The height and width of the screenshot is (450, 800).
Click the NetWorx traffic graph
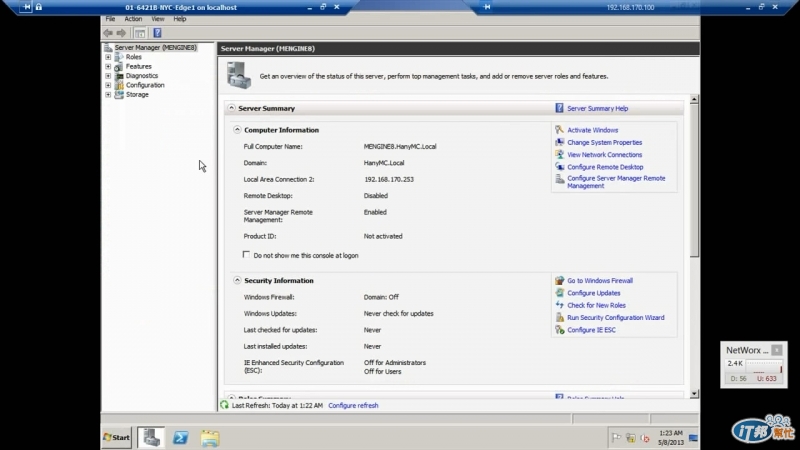point(764,366)
